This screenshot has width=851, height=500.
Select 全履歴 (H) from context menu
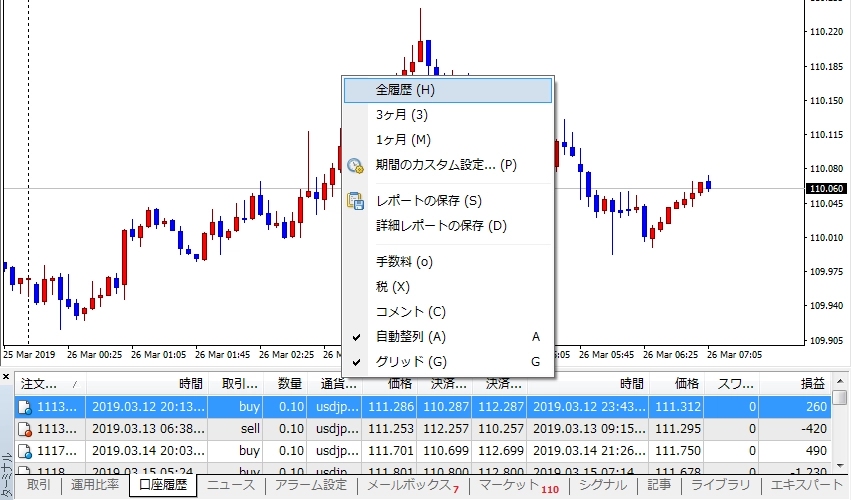tap(448, 90)
